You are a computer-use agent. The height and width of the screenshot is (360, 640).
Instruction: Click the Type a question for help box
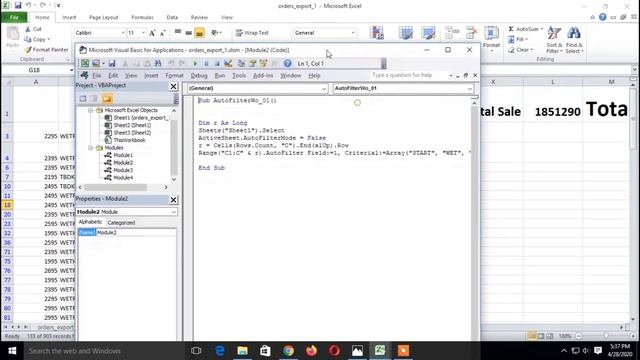[x=409, y=75]
